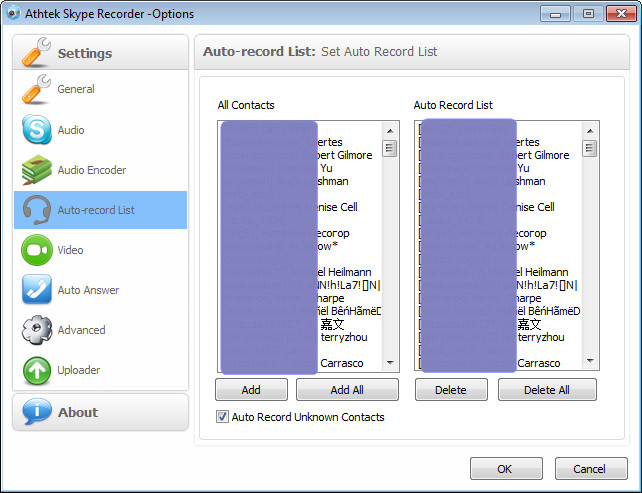Click the Auto Record List scrollbar thumb
642x493 pixels.
coord(590,148)
